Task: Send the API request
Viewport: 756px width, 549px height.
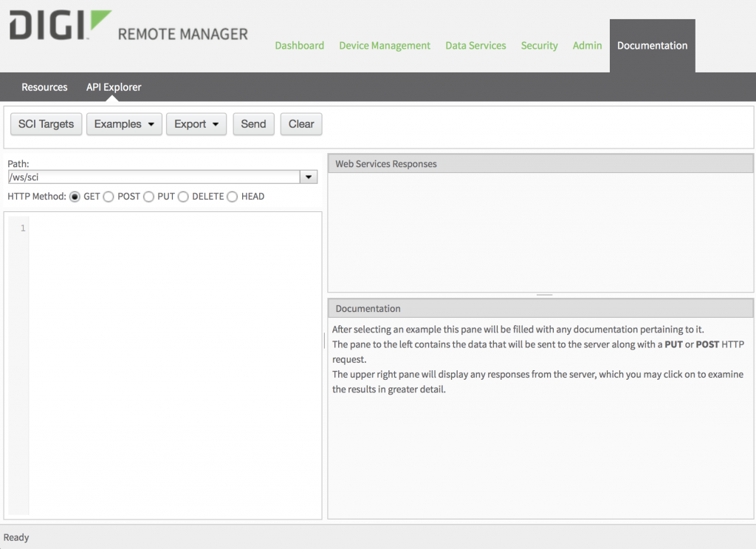Action: 254,124
